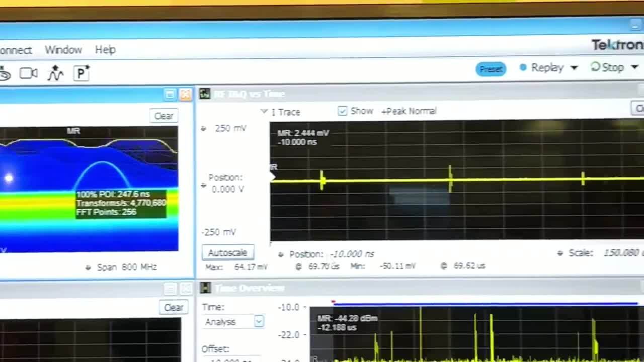
Task: Select the marker waveform icon in the toolbar
Action: [55, 73]
